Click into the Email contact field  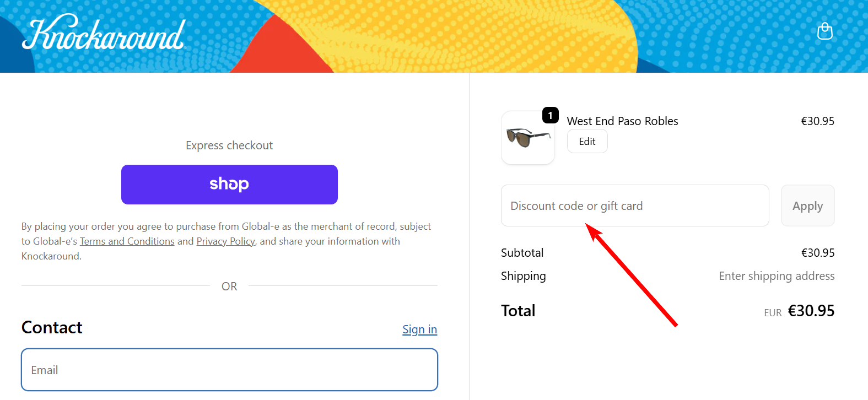click(x=229, y=370)
